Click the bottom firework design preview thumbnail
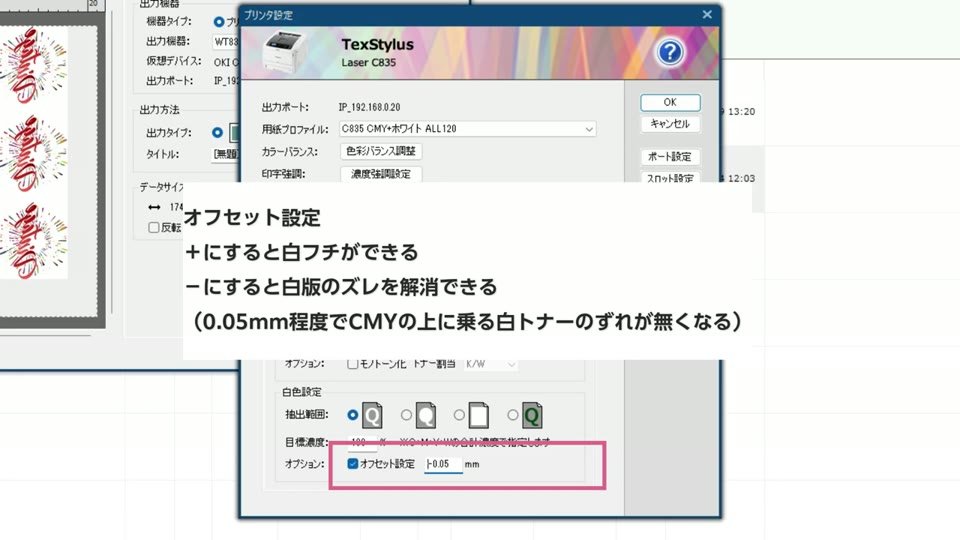This screenshot has height=540, width=960. point(34,241)
